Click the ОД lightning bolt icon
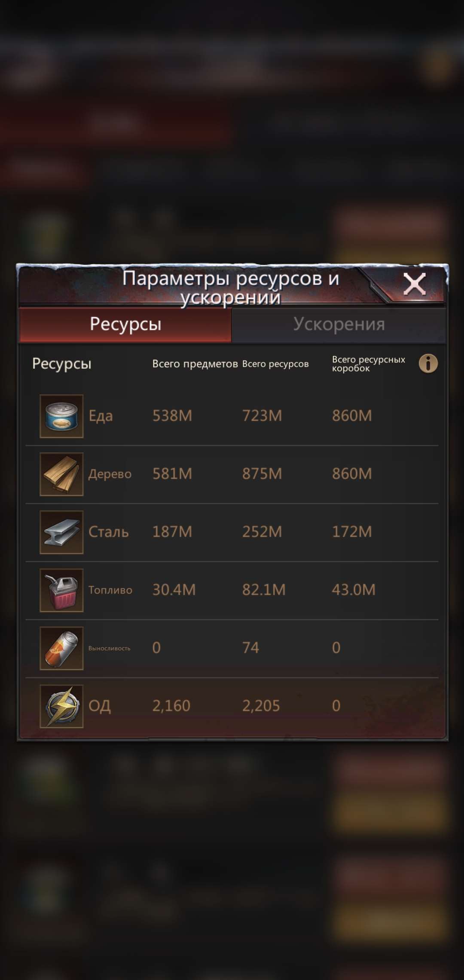464x980 pixels. [61, 706]
